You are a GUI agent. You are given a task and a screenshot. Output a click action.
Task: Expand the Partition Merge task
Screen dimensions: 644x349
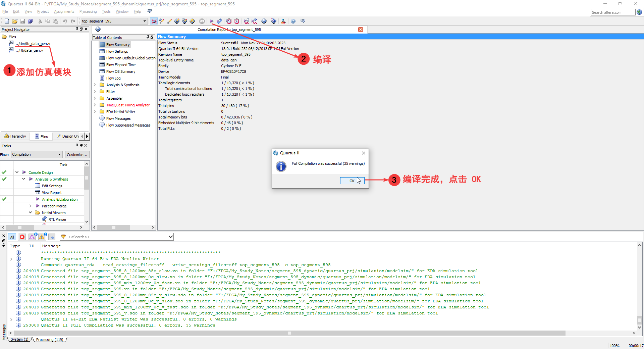[30, 206]
